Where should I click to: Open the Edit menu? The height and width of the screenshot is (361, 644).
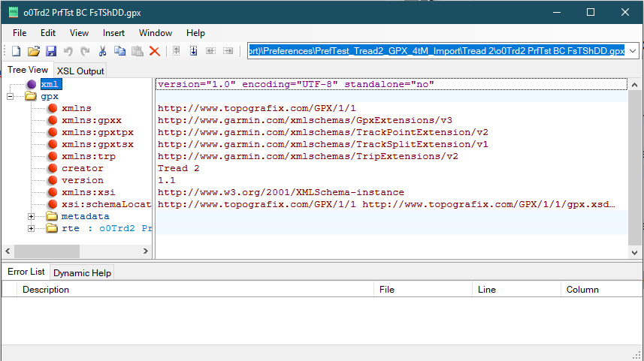pos(47,33)
